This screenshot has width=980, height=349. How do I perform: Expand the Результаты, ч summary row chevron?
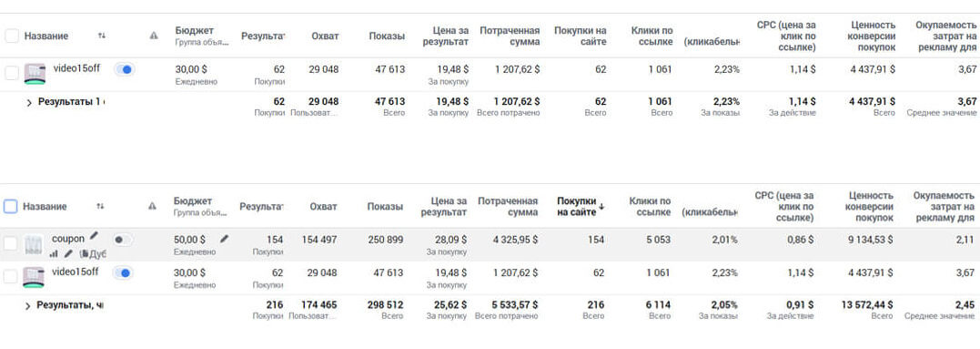pyautogui.click(x=28, y=306)
